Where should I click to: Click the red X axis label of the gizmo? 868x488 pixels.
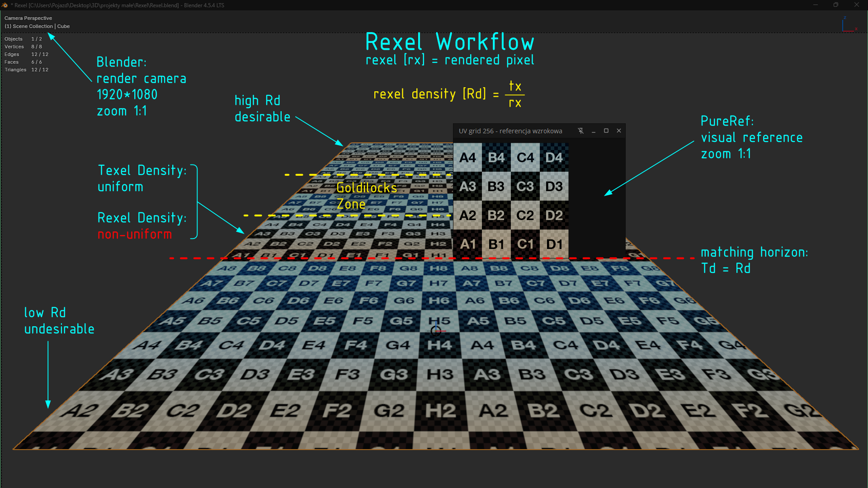click(x=856, y=29)
